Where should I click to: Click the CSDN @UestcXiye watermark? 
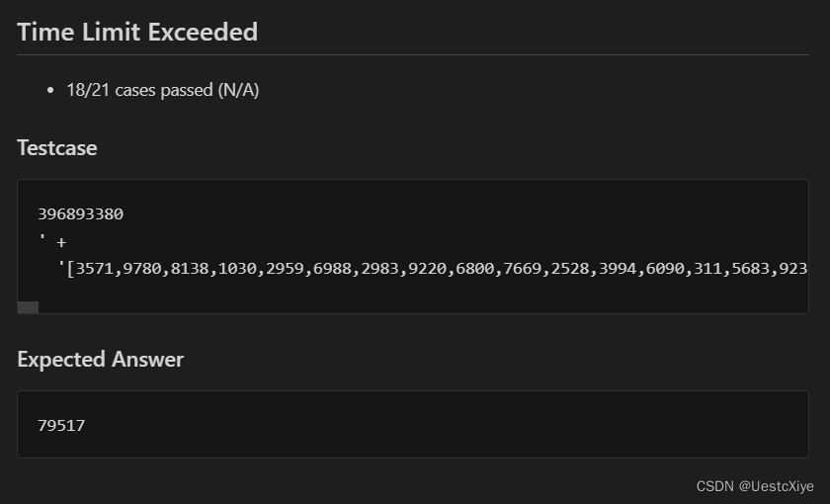(x=755, y=486)
